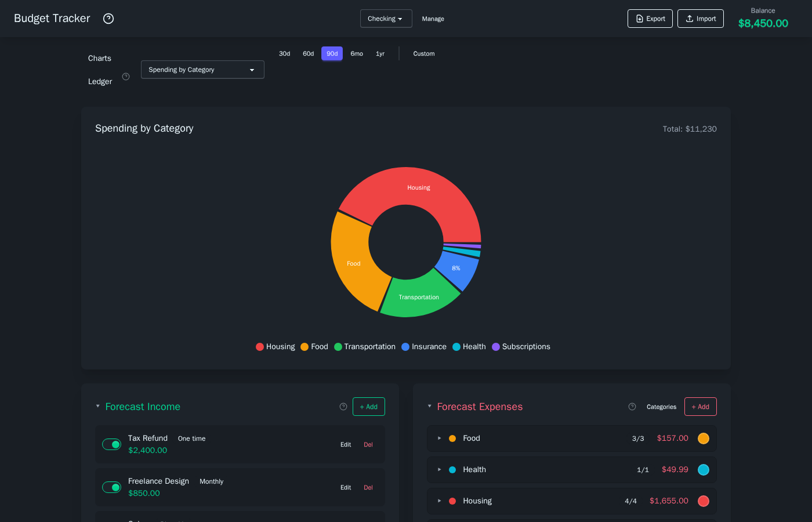Switch to the Ledger view

point(100,82)
